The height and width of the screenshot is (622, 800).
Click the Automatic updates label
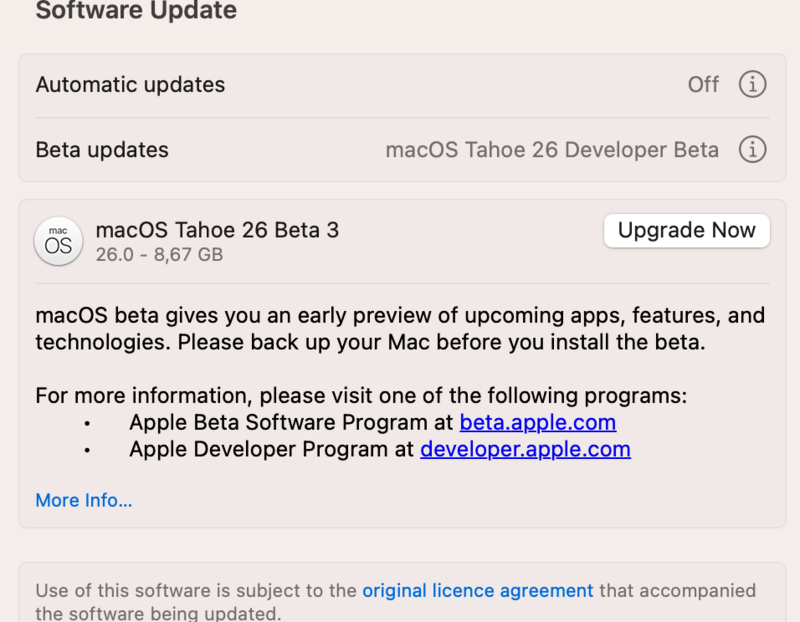130,85
